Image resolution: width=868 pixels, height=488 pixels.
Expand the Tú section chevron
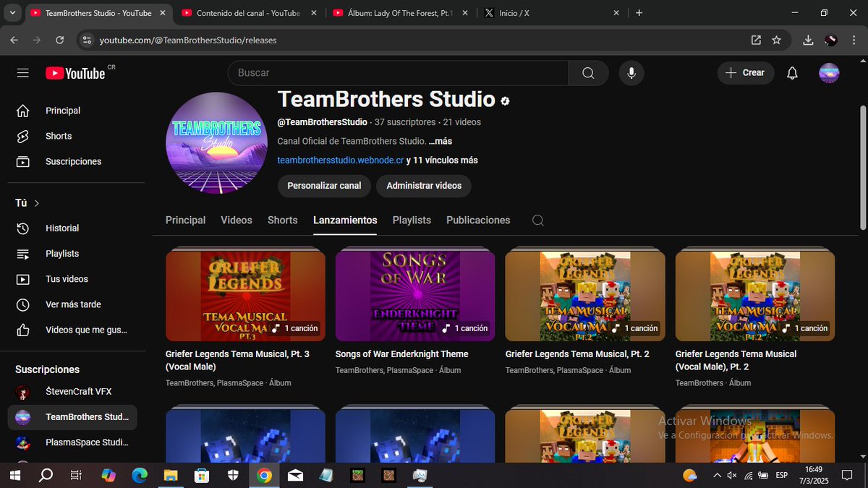(37, 203)
